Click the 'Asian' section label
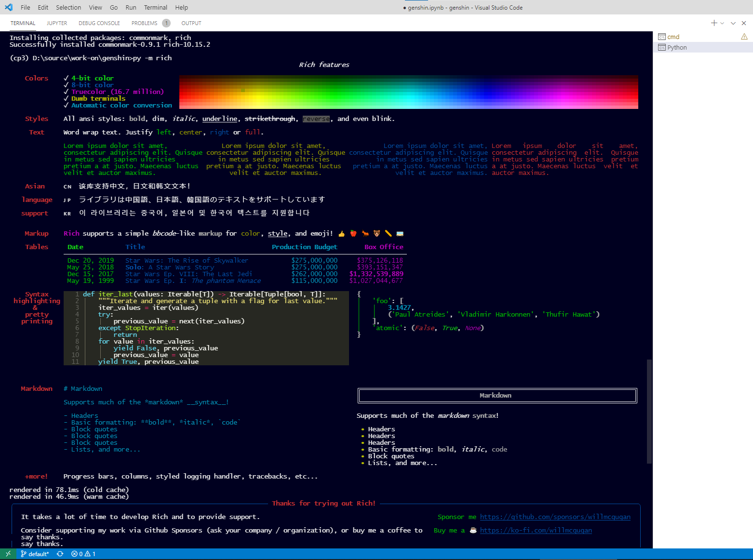Viewport: 753px width, 560px height. point(35,186)
